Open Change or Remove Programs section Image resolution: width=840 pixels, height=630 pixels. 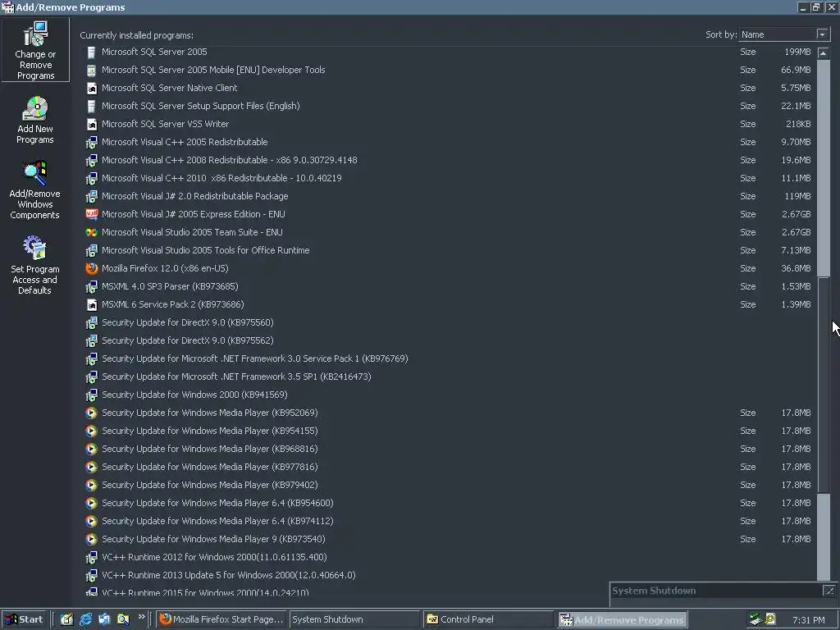click(x=35, y=50)
